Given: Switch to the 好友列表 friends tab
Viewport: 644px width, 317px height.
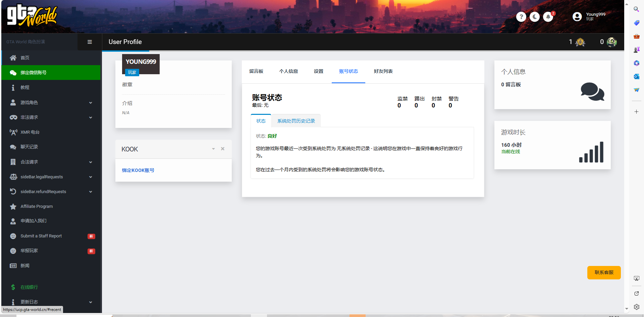Looking at the screenshot, I should (383, 71).
